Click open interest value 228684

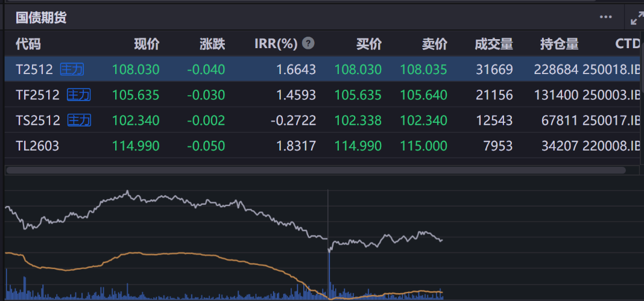pos(556,69)
